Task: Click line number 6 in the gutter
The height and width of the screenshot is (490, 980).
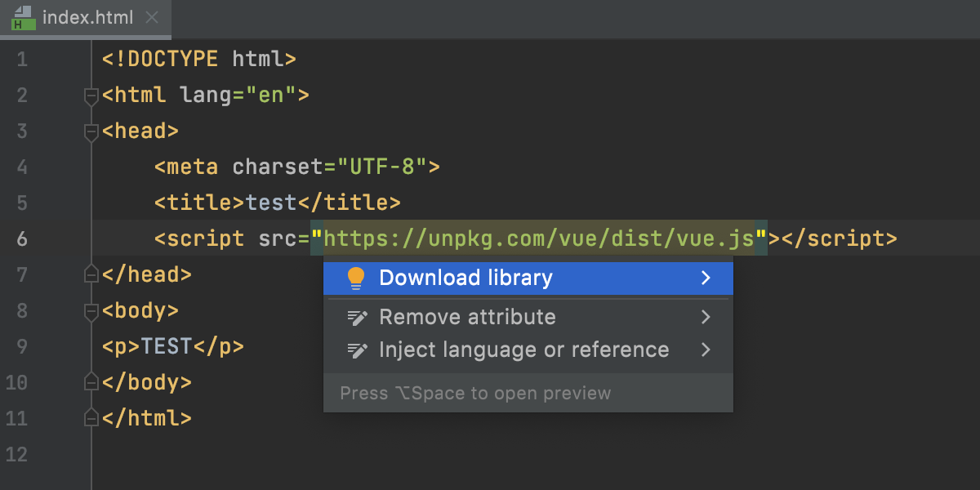Action: pyautogui.click(x=22, y=238)
